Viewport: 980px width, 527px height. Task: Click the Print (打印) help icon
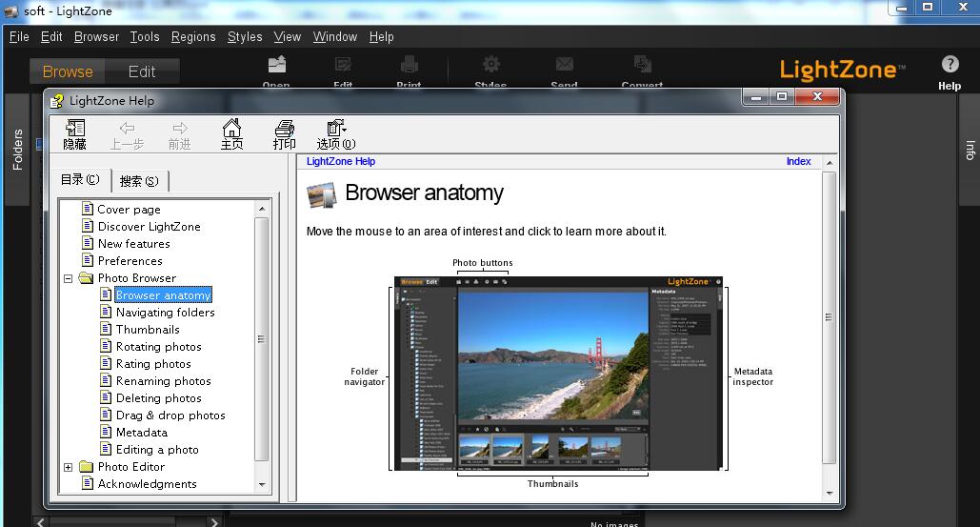pyautogui.click(x=285, y=128)
